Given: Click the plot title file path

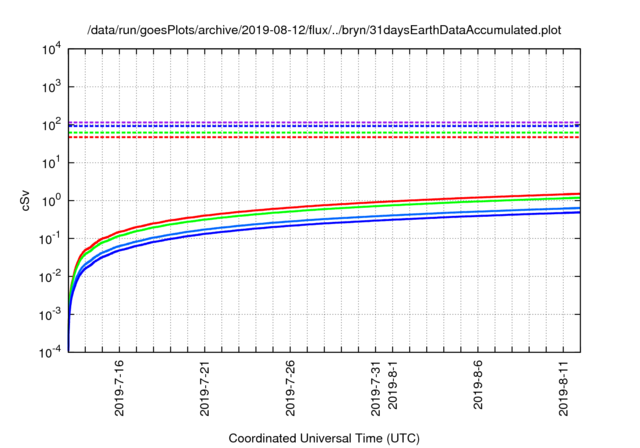Looking at the screenshot, I should (x=324, y=30).
